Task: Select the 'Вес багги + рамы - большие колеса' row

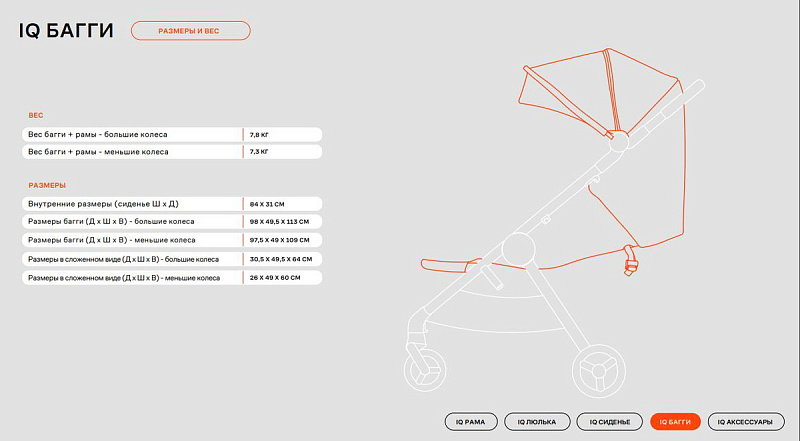Action: pos(130,134)
